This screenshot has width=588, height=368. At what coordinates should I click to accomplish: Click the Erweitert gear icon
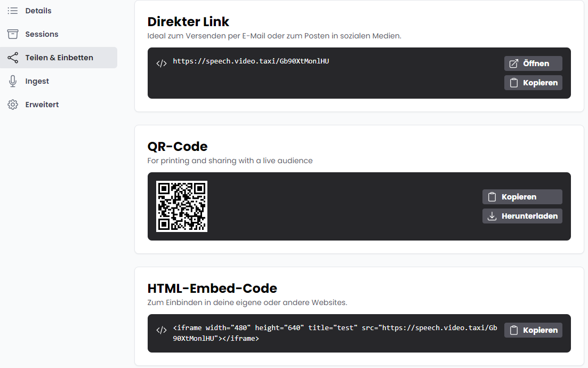click(x=13, y=105)
